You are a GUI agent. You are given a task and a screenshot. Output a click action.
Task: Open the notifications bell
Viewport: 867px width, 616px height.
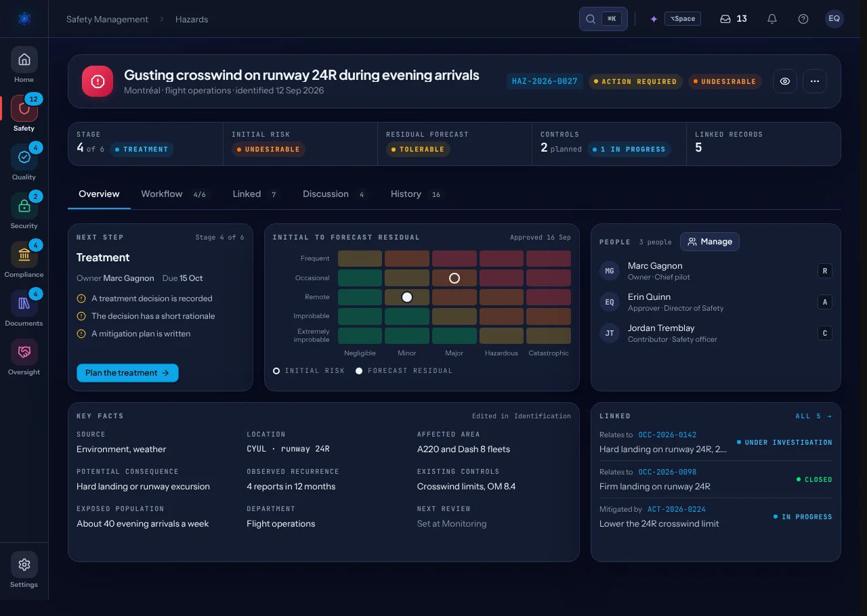(x=772, y=19)
